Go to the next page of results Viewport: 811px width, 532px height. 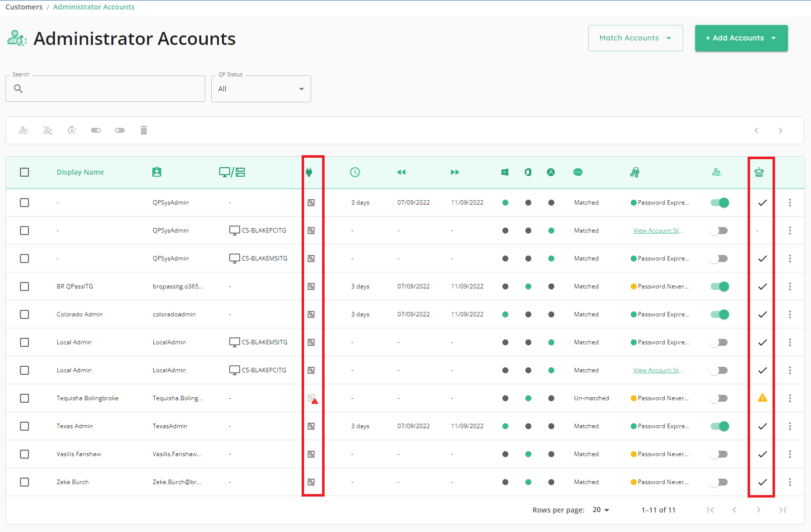click(x=759, y=510)
